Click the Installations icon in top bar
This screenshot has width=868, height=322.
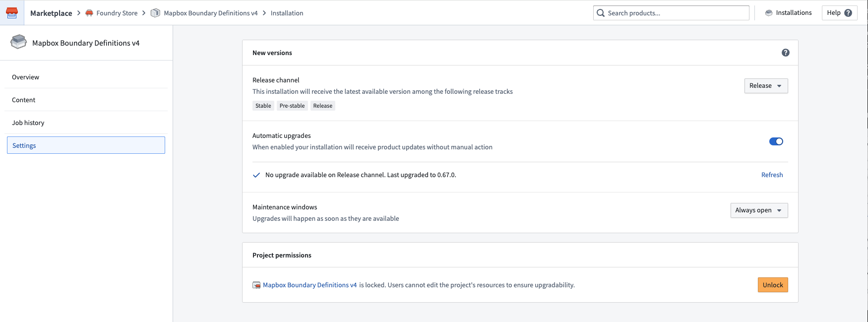point(769,13)
